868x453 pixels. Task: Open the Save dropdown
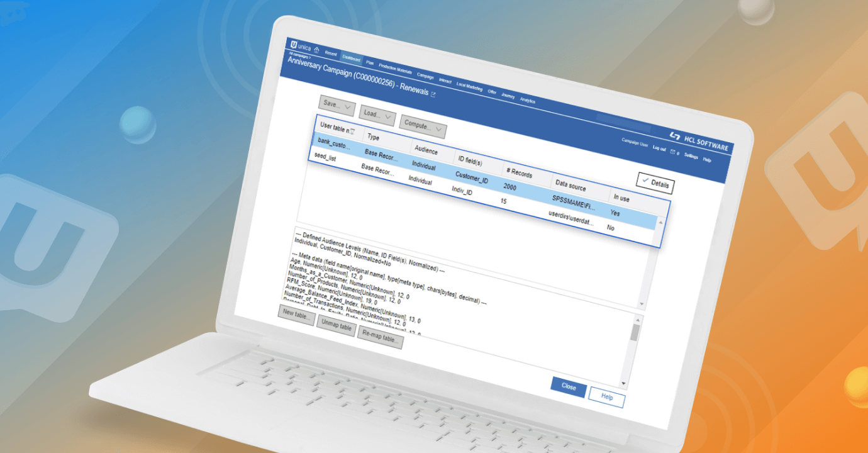pos(338,106)
